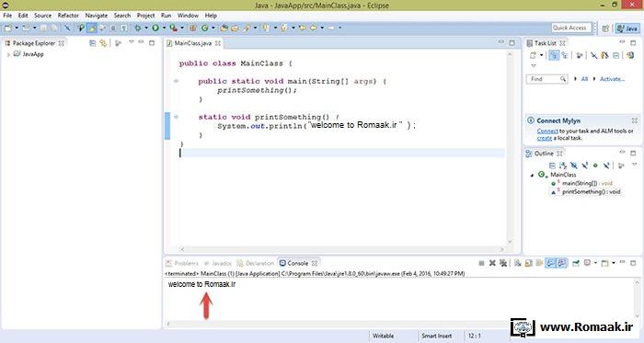This screenshot has width=644, height=343.
Task: Open the Outline View Menu triangle
Action: [x=634, y=165]
